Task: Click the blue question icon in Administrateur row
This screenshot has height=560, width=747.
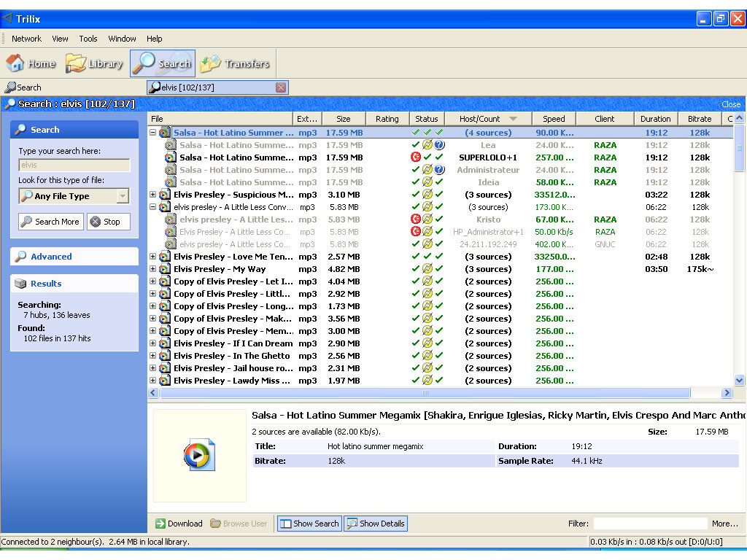Action: tap(439, 169)
